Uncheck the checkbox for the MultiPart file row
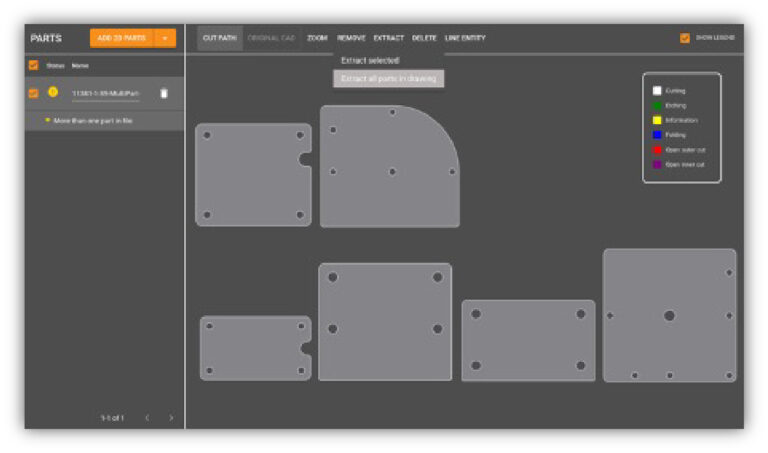Image resolution: width=768 pixels, height=453 pixels. pos(33,93)
